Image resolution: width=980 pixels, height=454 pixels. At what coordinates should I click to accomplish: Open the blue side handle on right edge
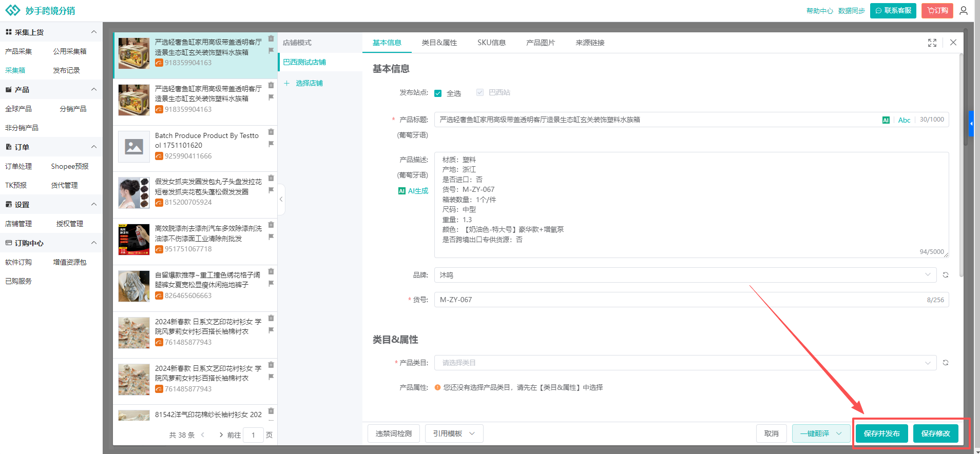971,124
